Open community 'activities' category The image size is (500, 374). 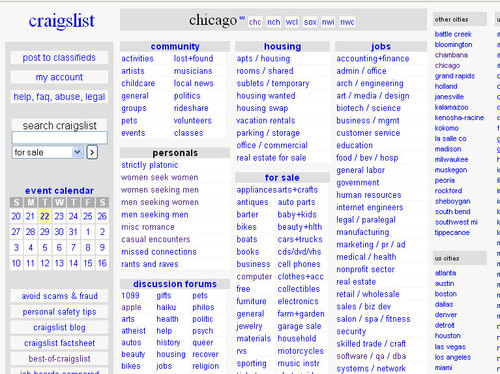[137, 59]
